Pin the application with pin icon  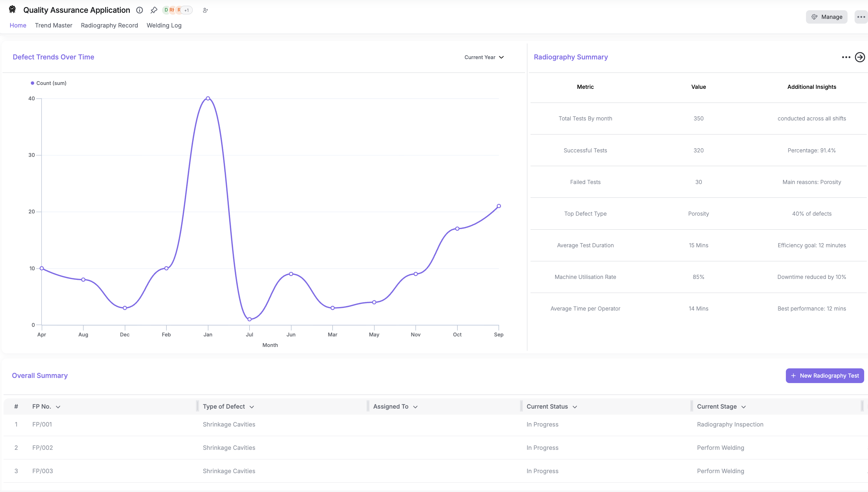click(x=154, y=10)
